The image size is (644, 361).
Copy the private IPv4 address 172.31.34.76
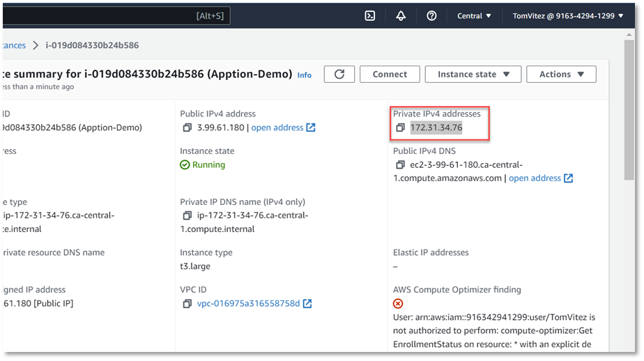pyautogui.click(x=400, y=128)
